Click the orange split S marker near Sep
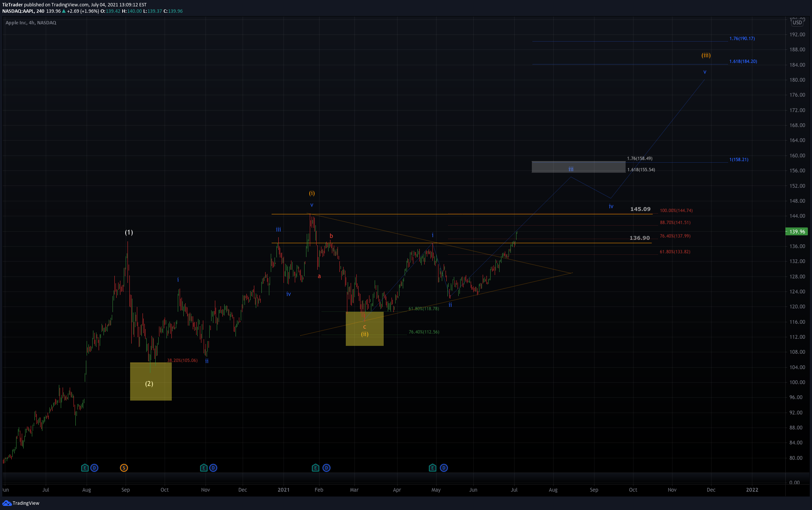 coord(124,468)
